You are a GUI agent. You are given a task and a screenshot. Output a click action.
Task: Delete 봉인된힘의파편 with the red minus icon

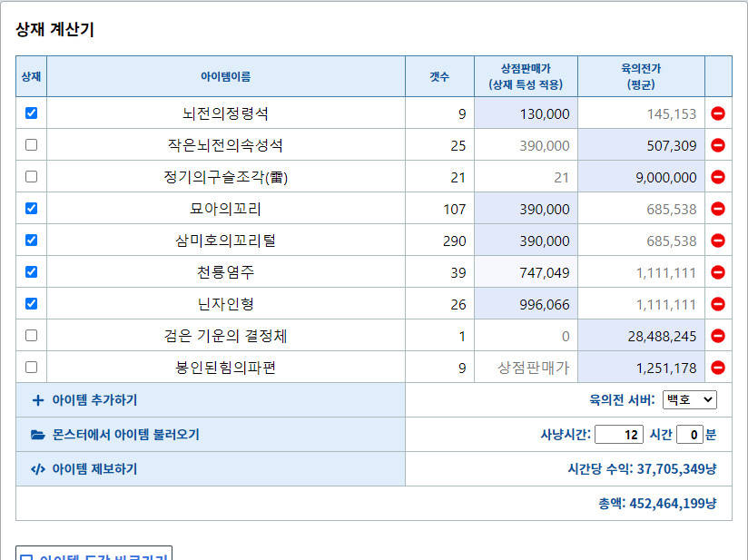click(718, 367)
